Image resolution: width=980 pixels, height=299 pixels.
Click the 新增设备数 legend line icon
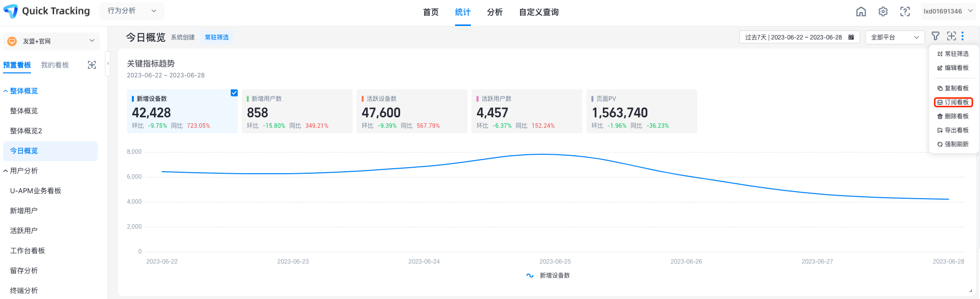pyautogui.click(x=530, y=276)
